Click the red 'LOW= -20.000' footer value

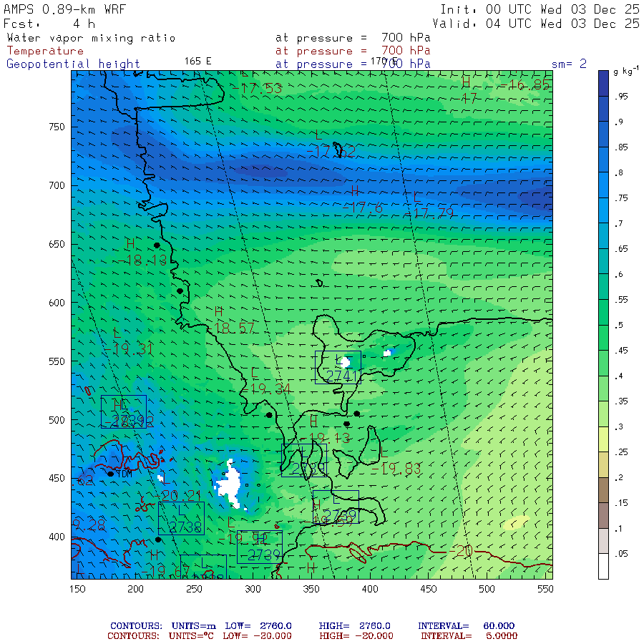point(257,636)
